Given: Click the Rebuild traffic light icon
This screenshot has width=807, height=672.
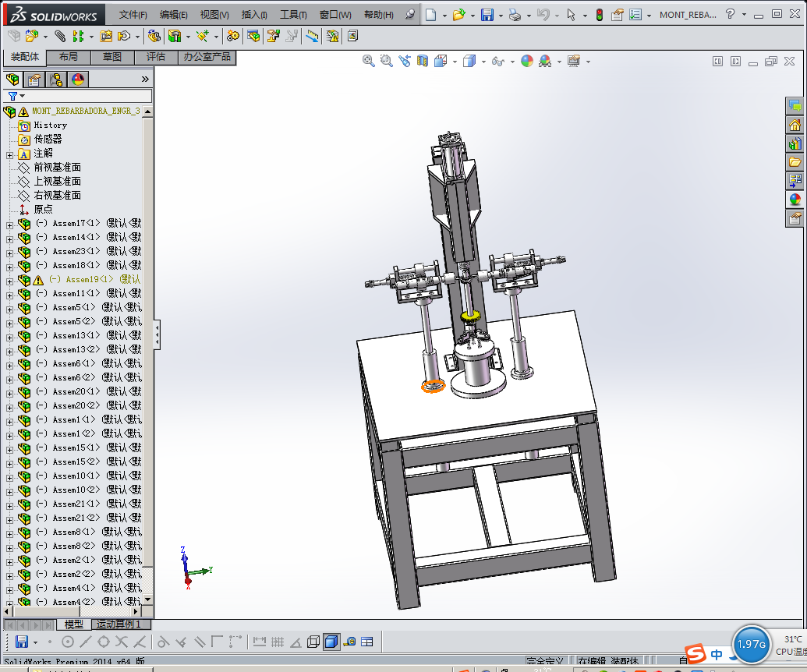Looking at the screenshot, I should point(600,15).
